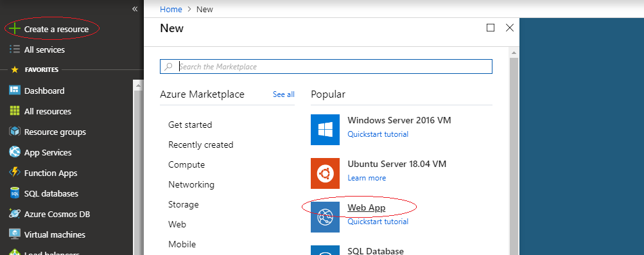Choose the Networking marketplace category
Image resolution: width=644 pixels, height=255 pixels.
[191, 184]
